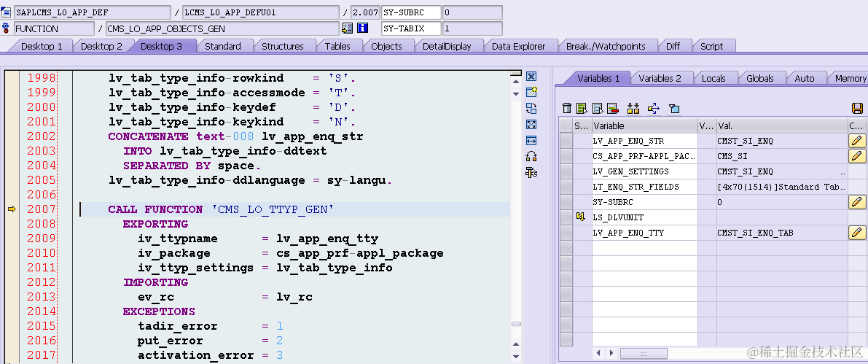
Task: Open the Standard tab
Action: [222, 47]
